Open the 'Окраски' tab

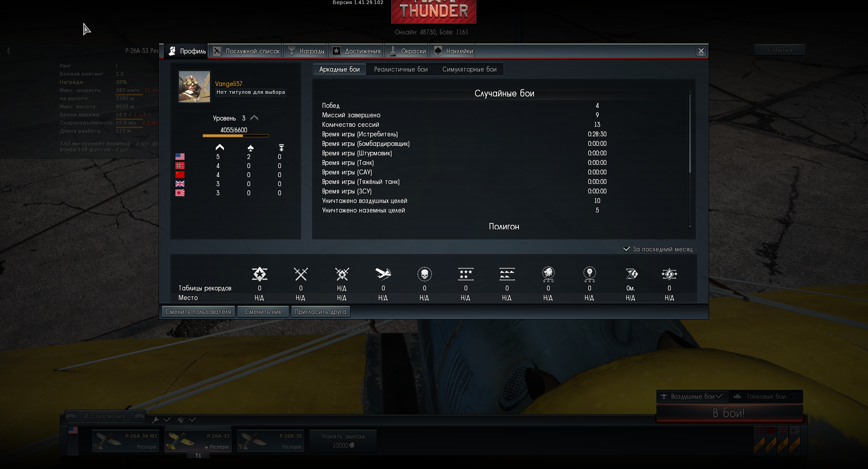coord(407,51)
